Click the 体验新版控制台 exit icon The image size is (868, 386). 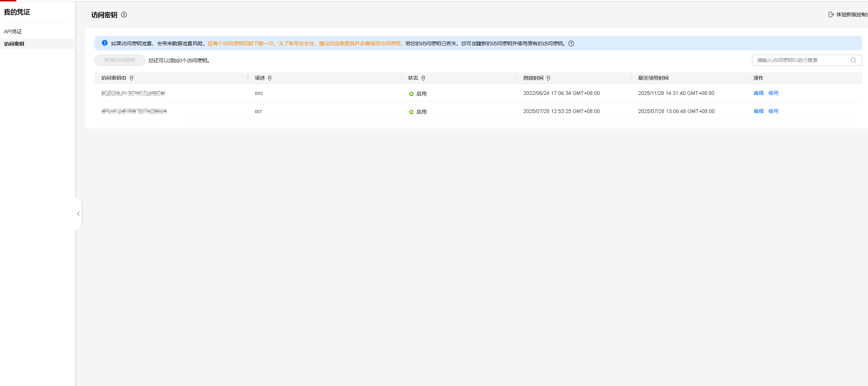tap(831, 14)
